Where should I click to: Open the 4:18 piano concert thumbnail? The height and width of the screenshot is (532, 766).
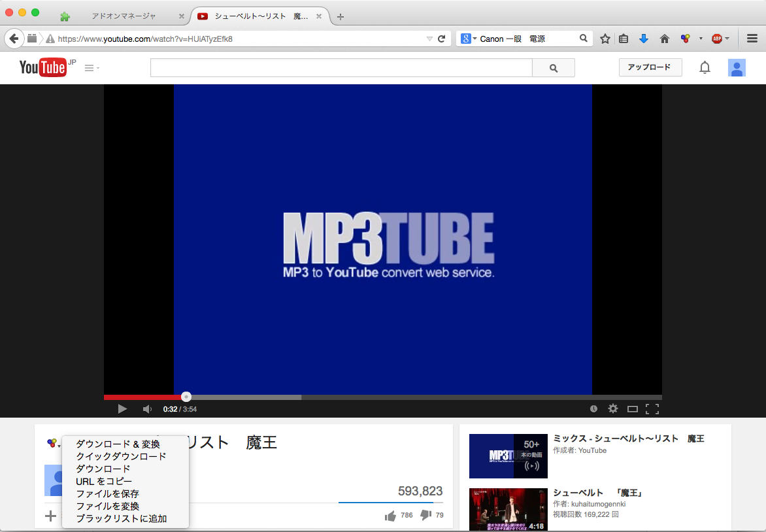click(508, 510)
